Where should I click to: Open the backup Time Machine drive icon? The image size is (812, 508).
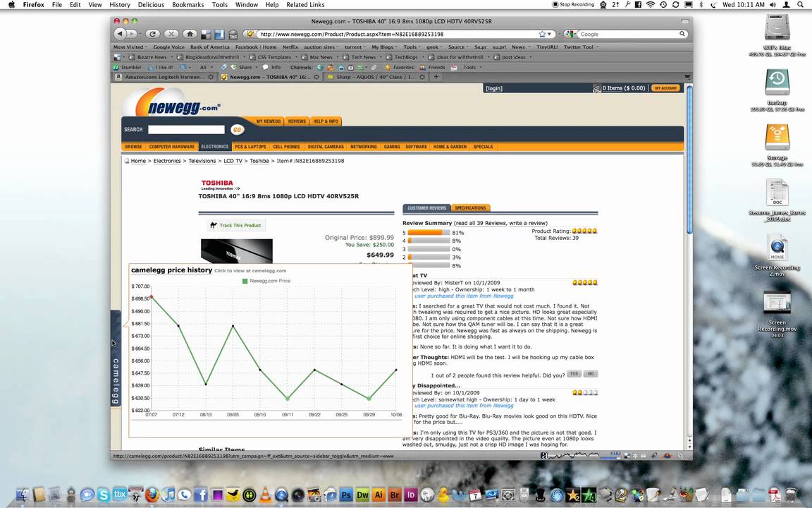pyautogui.click(x=777, y=82)
